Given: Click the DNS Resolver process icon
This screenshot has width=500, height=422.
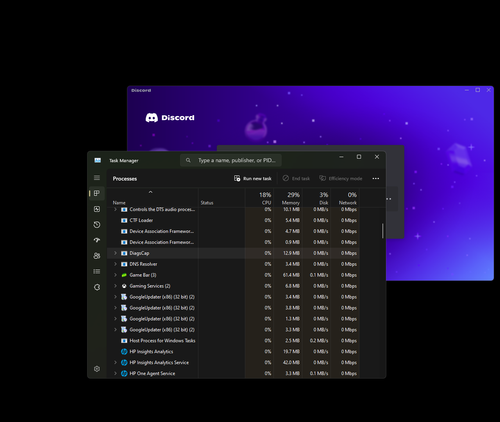Looking at the screenshot, I should 124,264.
